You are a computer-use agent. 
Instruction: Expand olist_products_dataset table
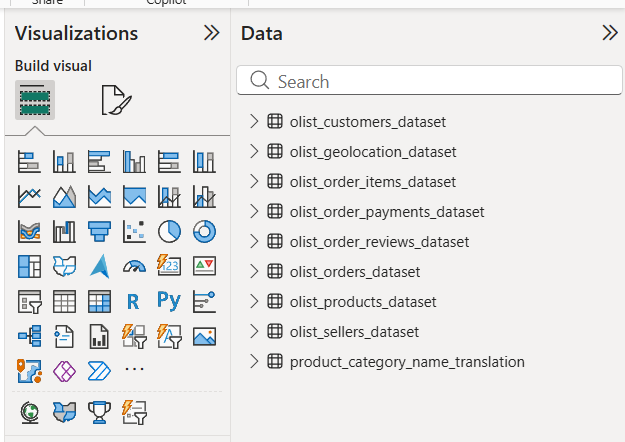click(254, 302)
